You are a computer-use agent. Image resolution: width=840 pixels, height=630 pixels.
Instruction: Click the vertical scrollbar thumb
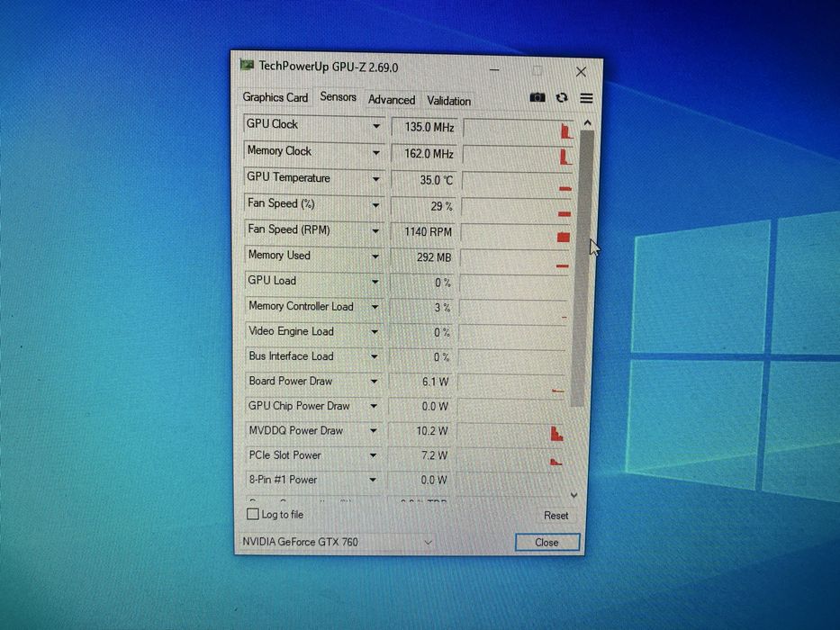click(583, 268)
